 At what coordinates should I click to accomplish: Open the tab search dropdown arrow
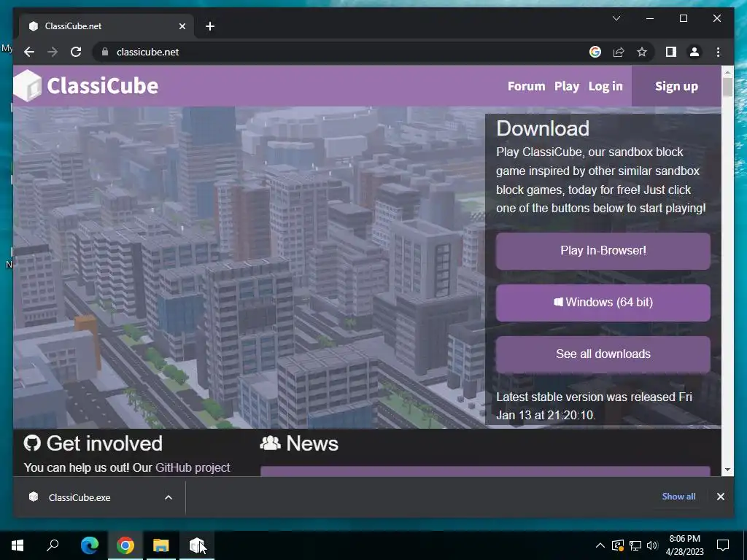click(616, 18)
